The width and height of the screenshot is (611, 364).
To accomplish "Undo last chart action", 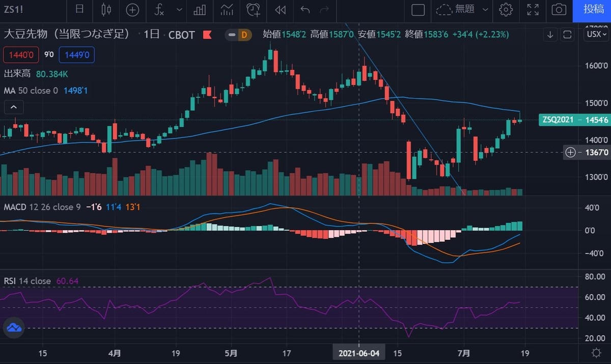I will (305, 9).
